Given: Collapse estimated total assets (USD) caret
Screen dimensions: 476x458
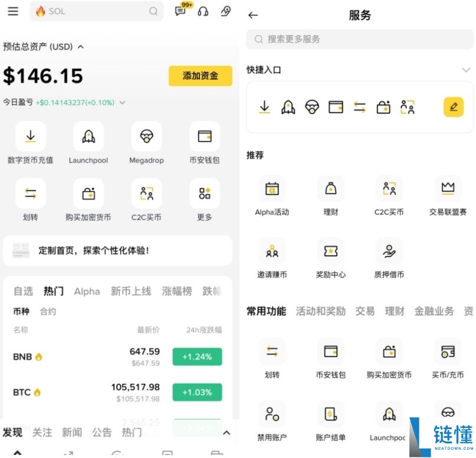Looking at the screenshot, I should pyautogui.click(x=80, y=47).
